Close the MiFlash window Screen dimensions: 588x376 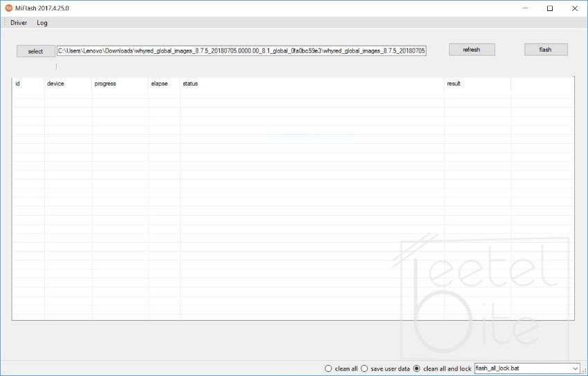[x=574, y=8]
